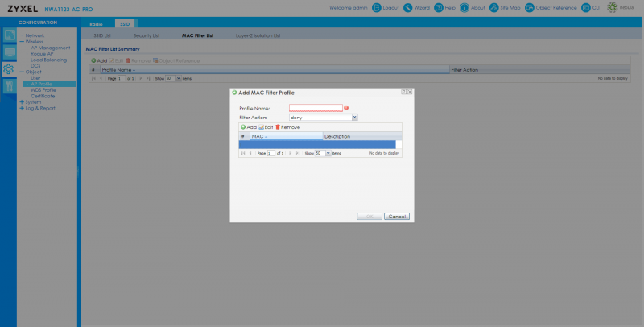Select the SSID tab

tap(125, 24)
